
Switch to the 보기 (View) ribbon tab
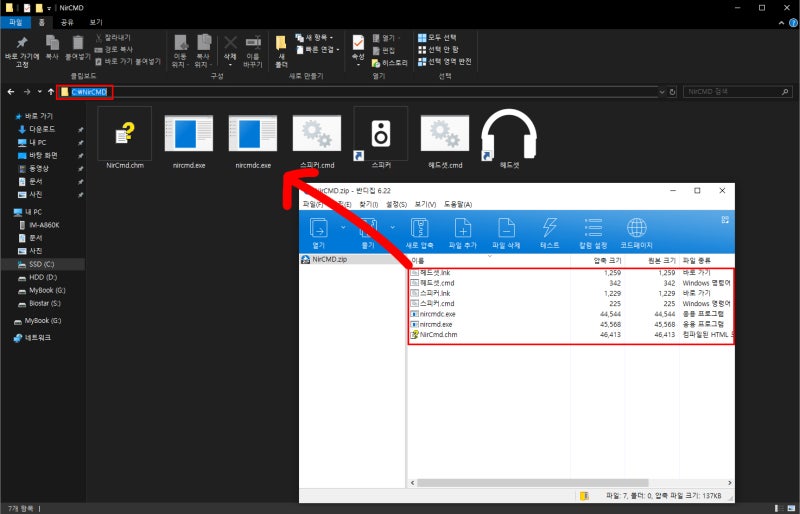[x=96, y=21]
